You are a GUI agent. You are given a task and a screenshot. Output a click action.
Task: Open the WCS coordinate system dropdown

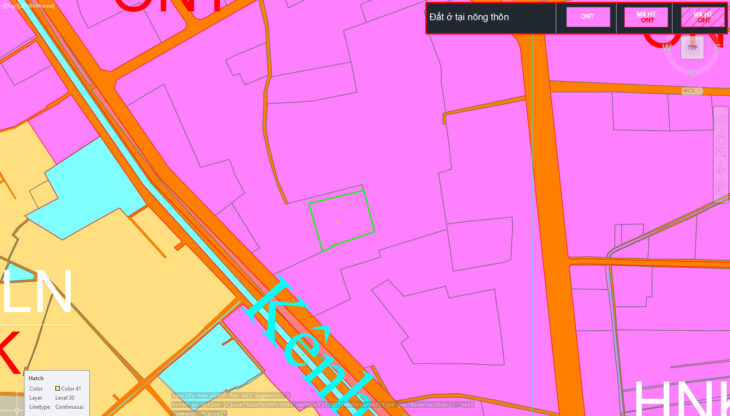tap(692, 91)
